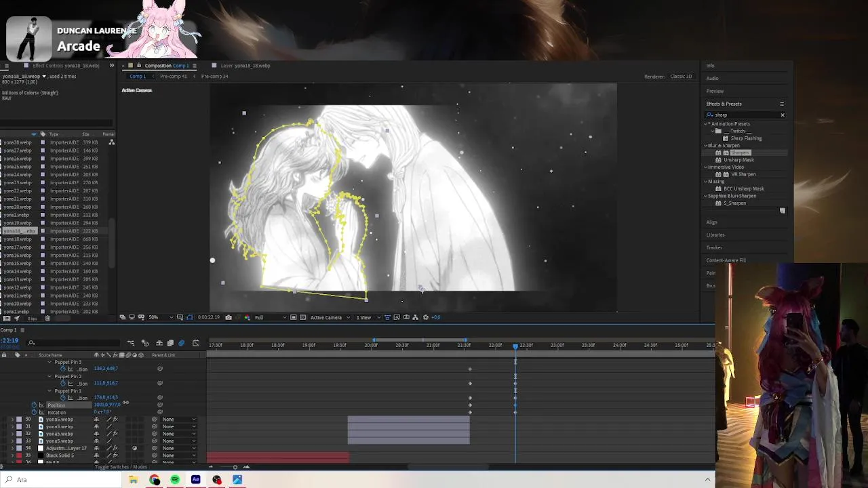Click the Position value 1001,0,977,0
Screen dimensions: 868x488
[106, 405]
